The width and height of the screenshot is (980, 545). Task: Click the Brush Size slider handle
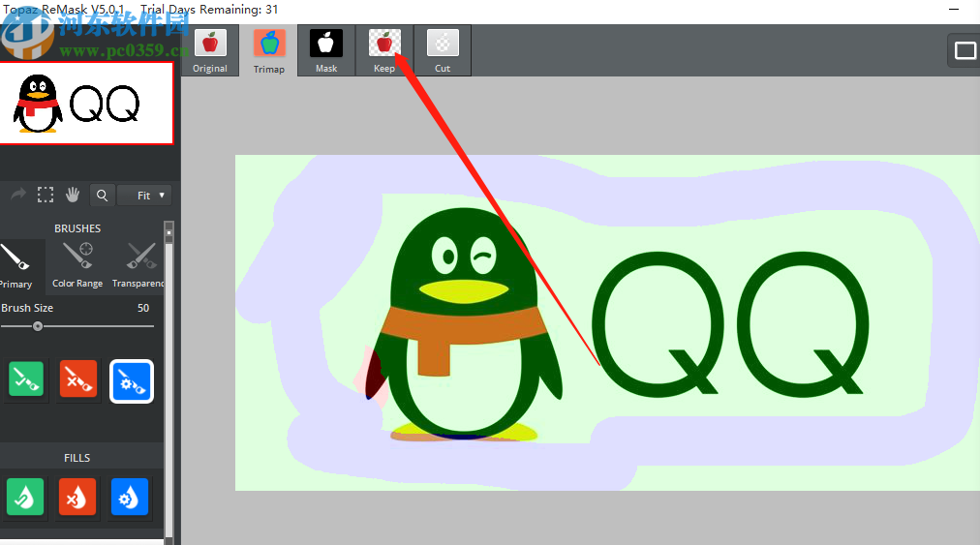(x=38, y=326)
